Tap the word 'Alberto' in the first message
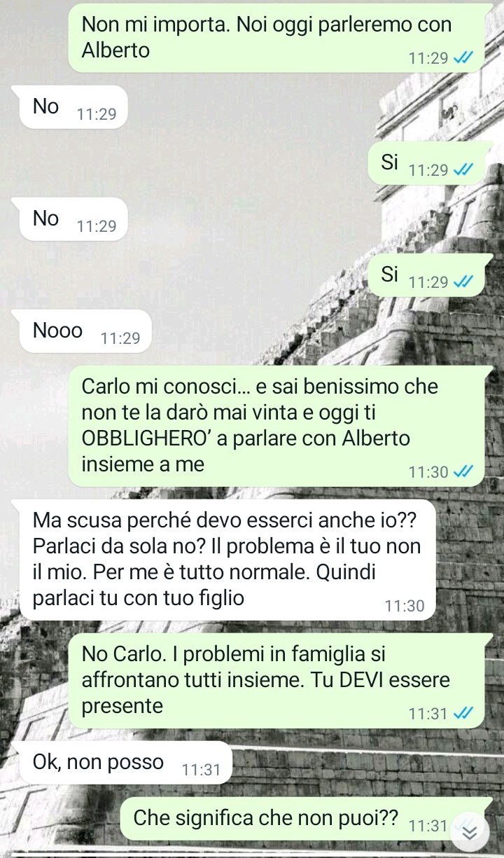This screenshot has height=858, width=504. click(115, 50)
